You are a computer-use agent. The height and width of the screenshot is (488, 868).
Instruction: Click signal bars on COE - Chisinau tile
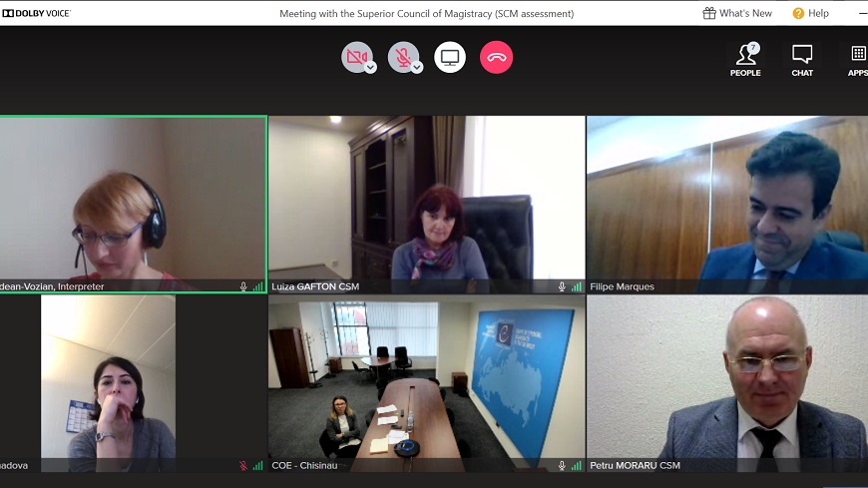577,465
